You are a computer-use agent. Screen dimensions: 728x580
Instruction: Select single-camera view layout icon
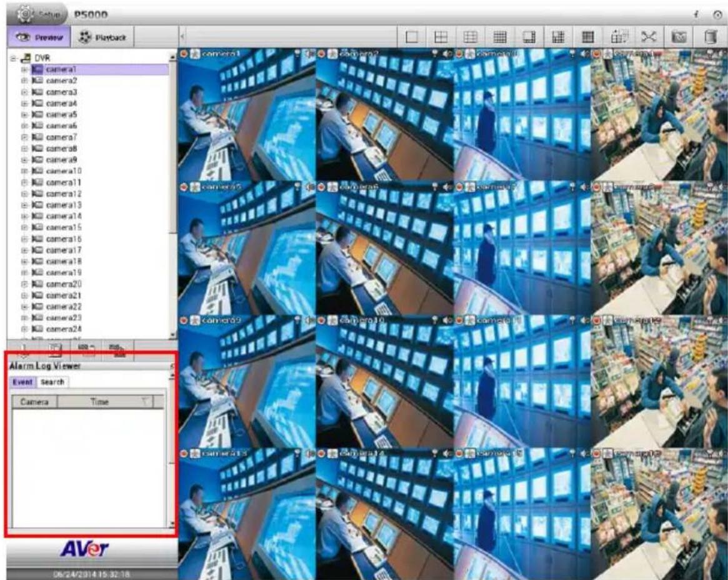click(x=411, y=37)
